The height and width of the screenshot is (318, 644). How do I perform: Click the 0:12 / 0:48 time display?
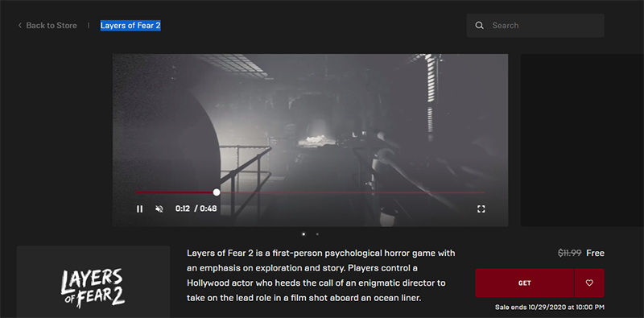(196, 209)
